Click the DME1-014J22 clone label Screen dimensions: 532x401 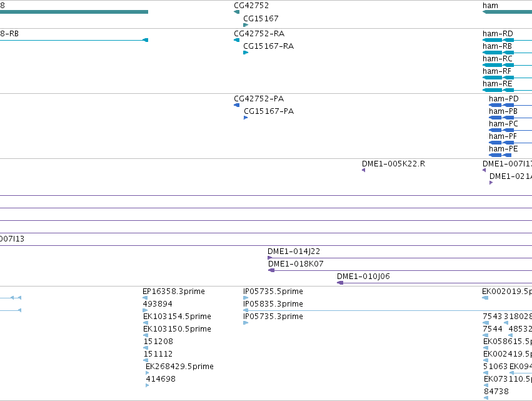tap(294, 251)
